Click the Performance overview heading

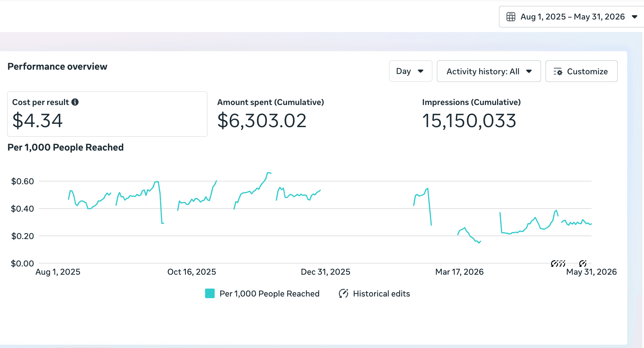pos(57,66)
